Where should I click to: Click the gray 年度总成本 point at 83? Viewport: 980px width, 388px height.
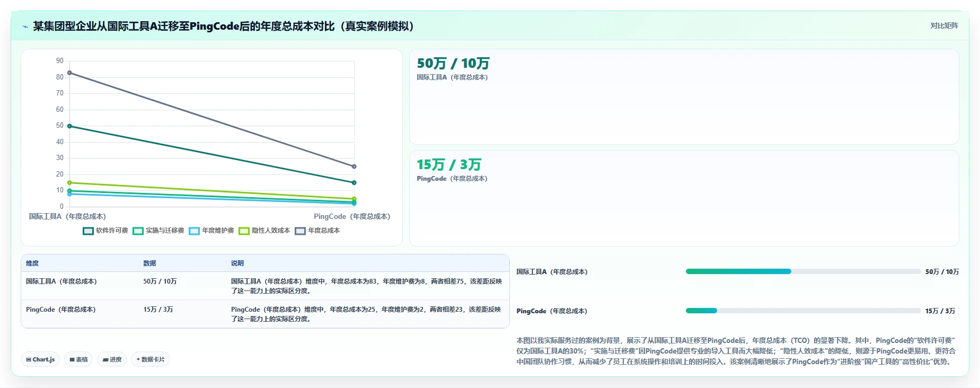click(x=69, y=73)
